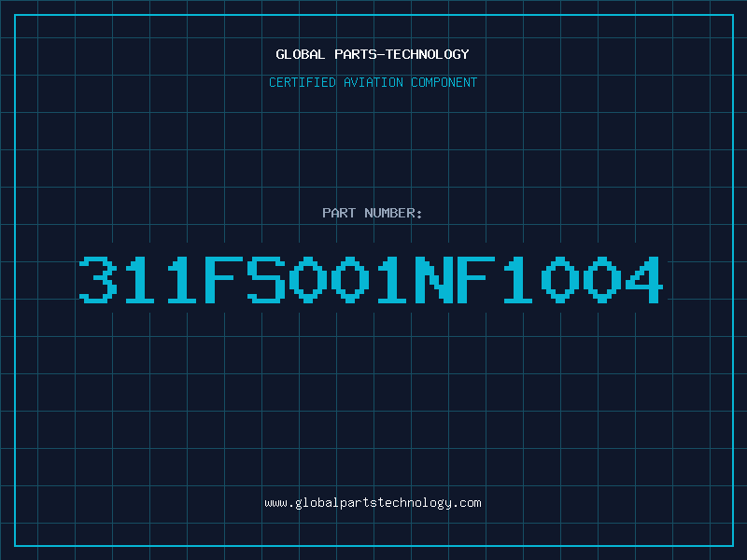Open the www.globalpartstechnology.com link

click(373, 503)
